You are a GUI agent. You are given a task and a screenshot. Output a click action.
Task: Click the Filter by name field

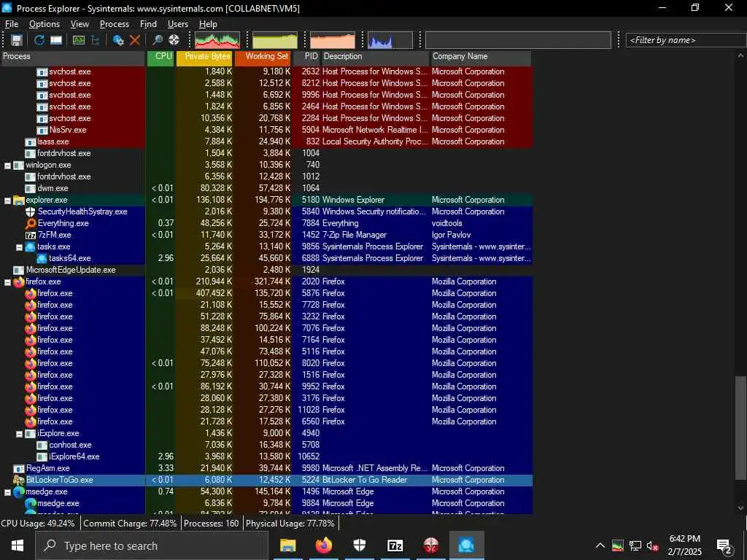click(x=686, y=40)
